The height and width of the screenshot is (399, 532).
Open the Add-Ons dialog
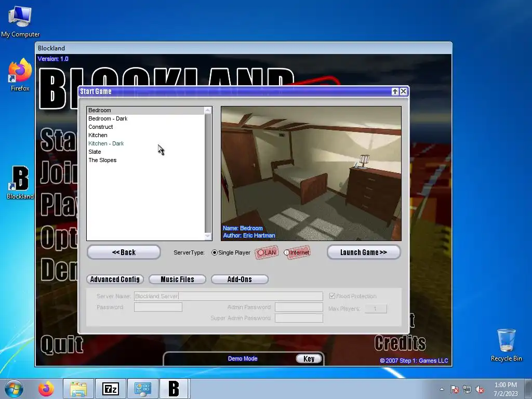(240, 279)
